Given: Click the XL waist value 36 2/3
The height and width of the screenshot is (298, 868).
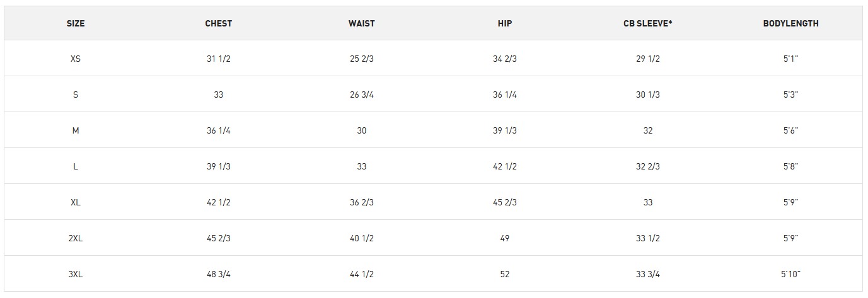Looking at the screenshot, I should pos(362,202).
